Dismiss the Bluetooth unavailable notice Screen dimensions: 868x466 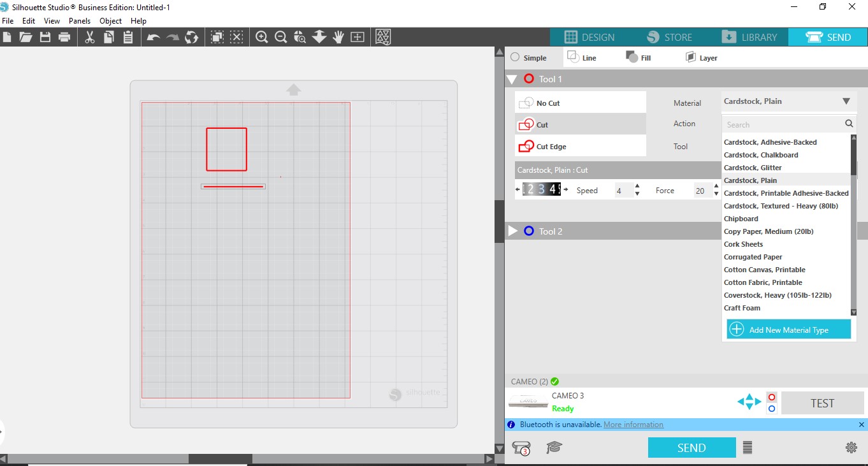click(x=862, y=425)
